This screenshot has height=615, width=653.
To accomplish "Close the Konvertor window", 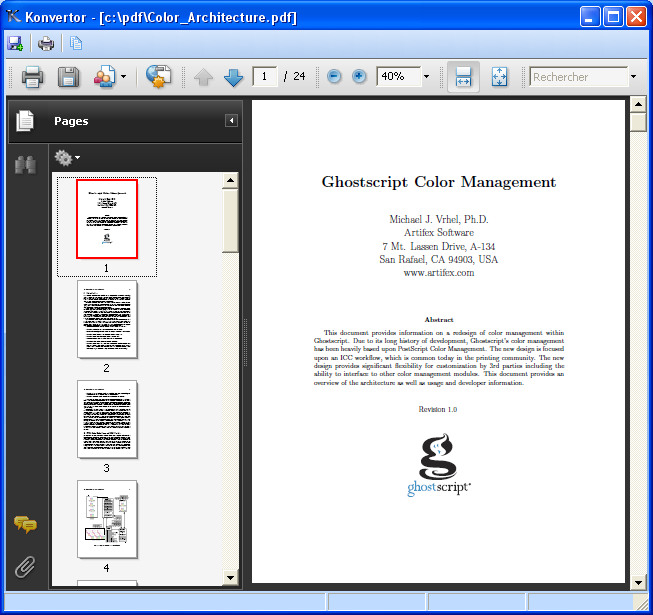I will click(636, 17).
